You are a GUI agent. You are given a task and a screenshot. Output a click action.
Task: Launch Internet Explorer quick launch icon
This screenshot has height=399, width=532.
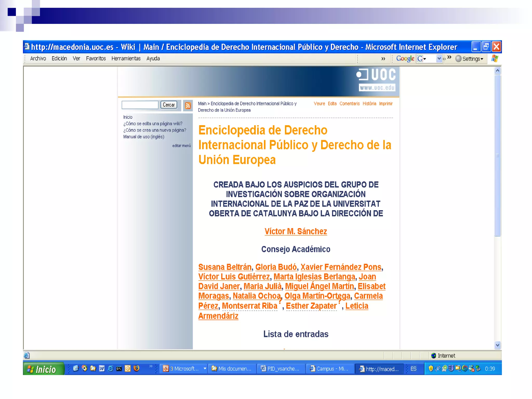[x=110, y=368]
